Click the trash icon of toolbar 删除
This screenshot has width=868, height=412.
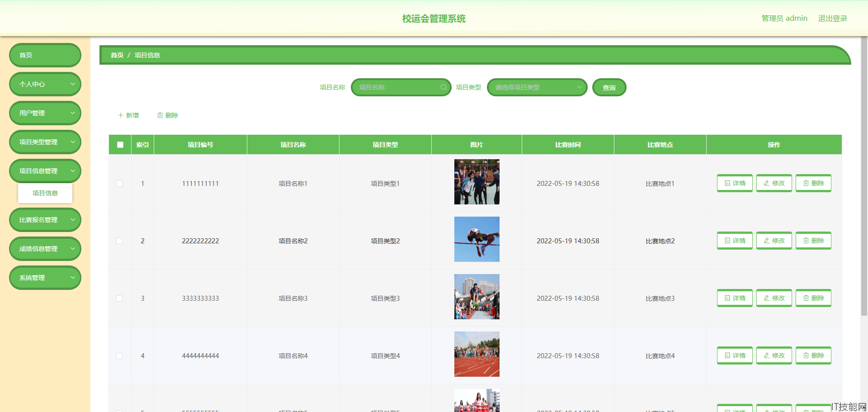160,115
